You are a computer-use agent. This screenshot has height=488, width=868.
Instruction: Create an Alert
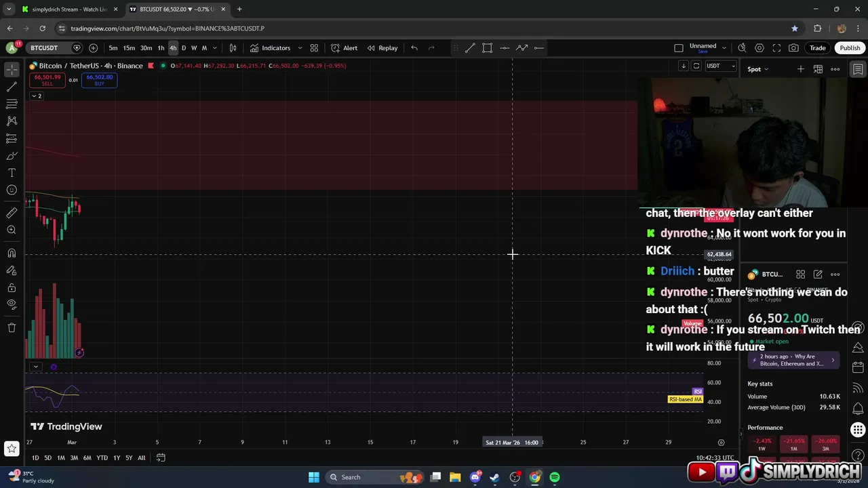click(344, 48)
